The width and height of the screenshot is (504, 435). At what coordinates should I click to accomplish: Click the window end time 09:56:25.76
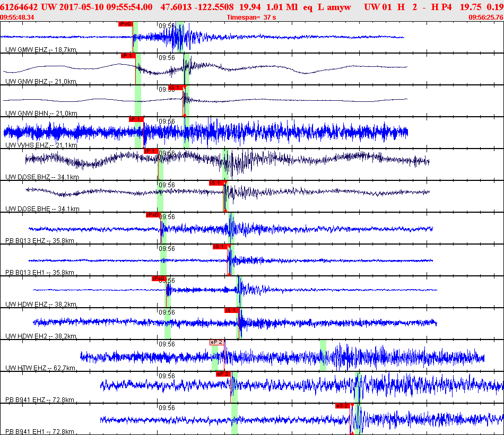point(486,18)
